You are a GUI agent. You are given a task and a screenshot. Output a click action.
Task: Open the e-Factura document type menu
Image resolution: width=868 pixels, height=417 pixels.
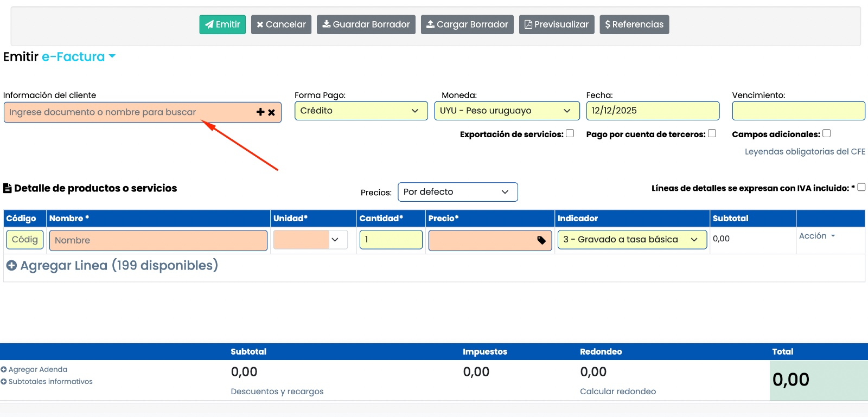79,57
